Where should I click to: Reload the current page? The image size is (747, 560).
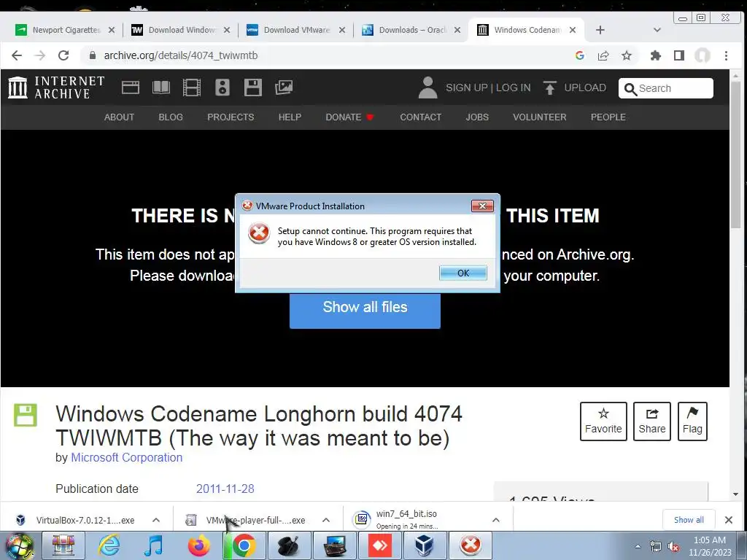pos(63,55)
